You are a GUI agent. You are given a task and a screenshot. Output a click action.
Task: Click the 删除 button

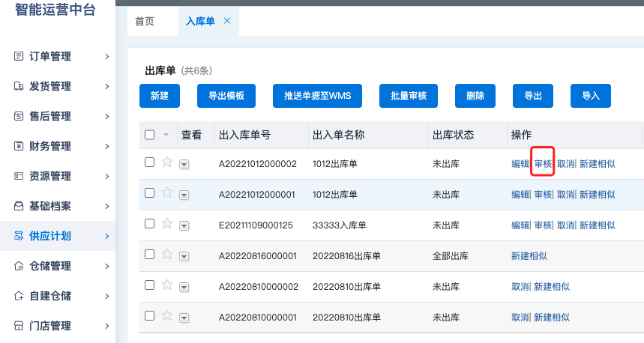475,96
